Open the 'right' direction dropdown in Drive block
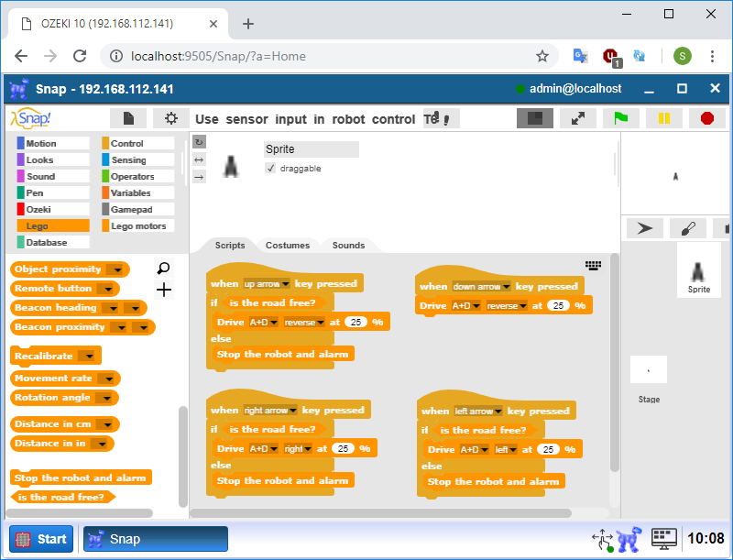Viewport: 733px width, 560px height. (x=298, y=449)
